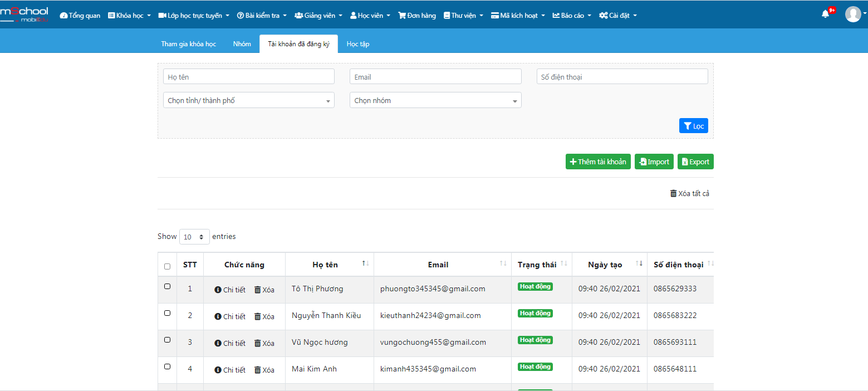The width and height of the screenshot is (868, 391).
Task: Open the Chọn tỉnh/ thành phố dropdown
Action: [249, 100]
